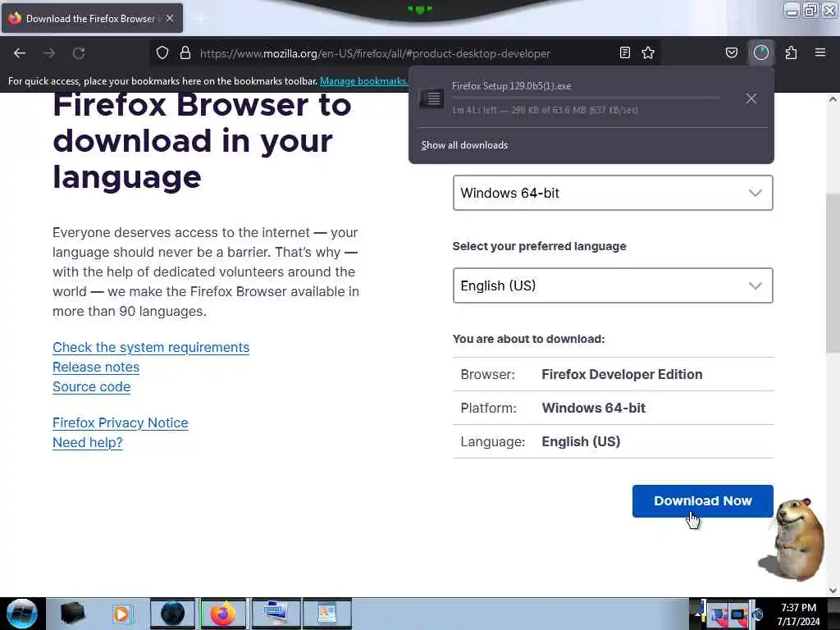Toggle reader view icon in address bar

click(624, 53)
